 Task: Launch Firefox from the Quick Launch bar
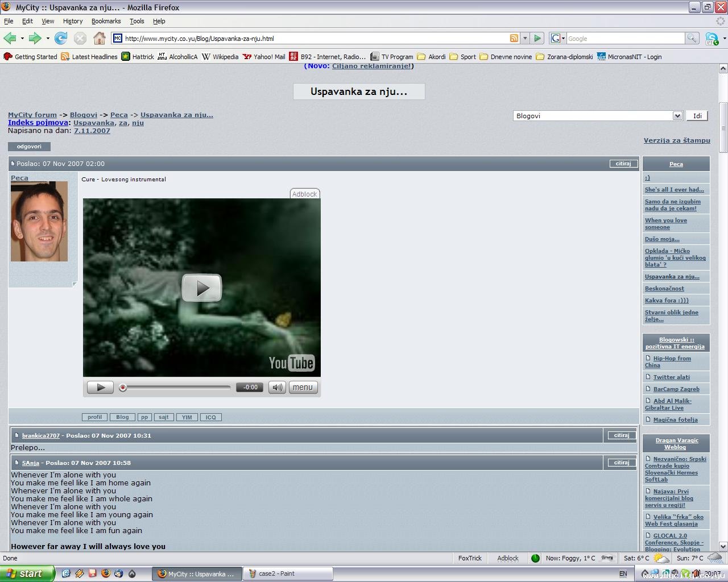(x=105, y=573)
